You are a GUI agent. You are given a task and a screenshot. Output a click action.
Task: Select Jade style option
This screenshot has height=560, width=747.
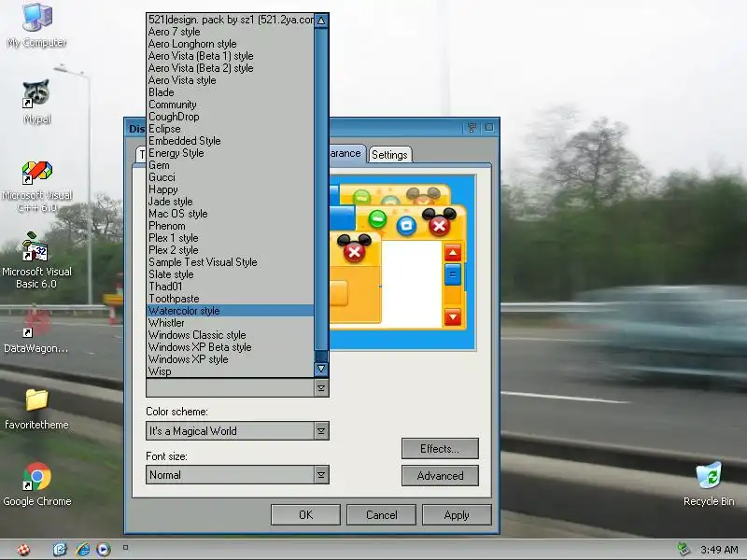[x=231, y=202]
